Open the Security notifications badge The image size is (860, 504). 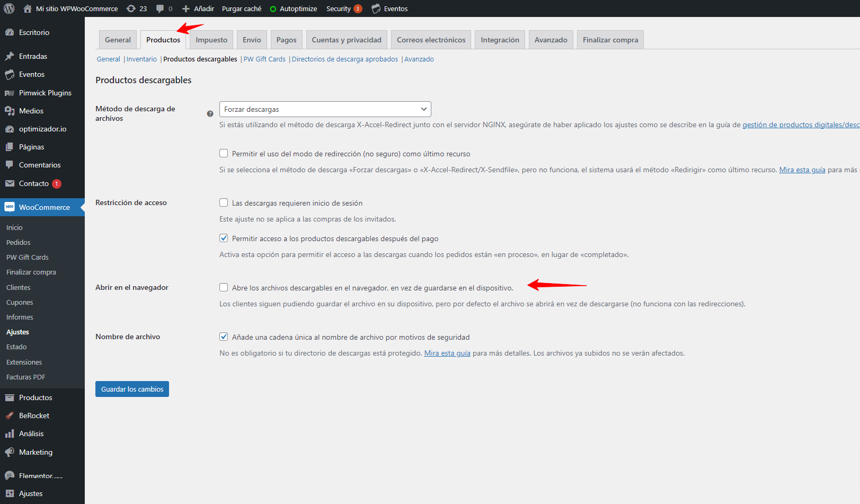[x=358, y=8]
